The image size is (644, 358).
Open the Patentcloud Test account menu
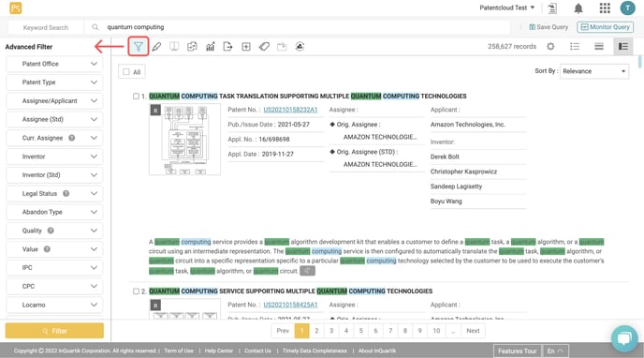(x=506, y=7)
